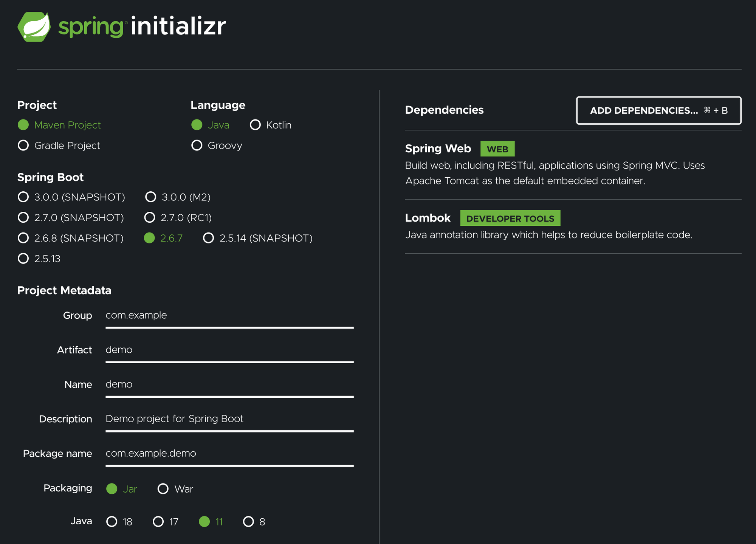Click the spring initializr title text

pyautogui.click(x=142, y=26)
